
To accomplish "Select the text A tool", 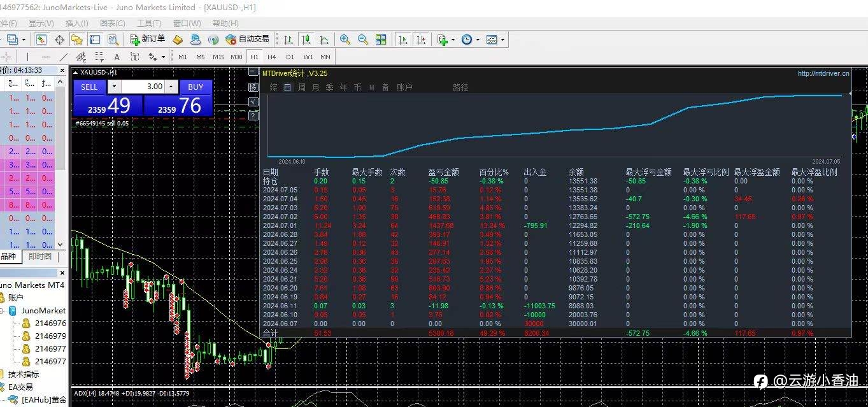I will (117, 57).
